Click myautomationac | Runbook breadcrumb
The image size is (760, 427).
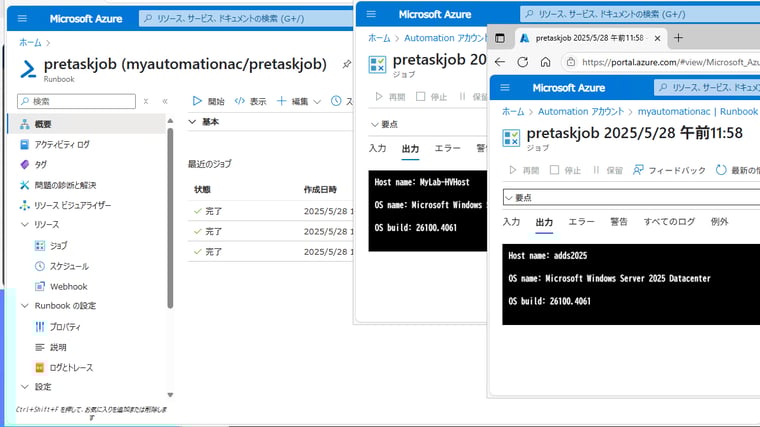click(697, 111)
